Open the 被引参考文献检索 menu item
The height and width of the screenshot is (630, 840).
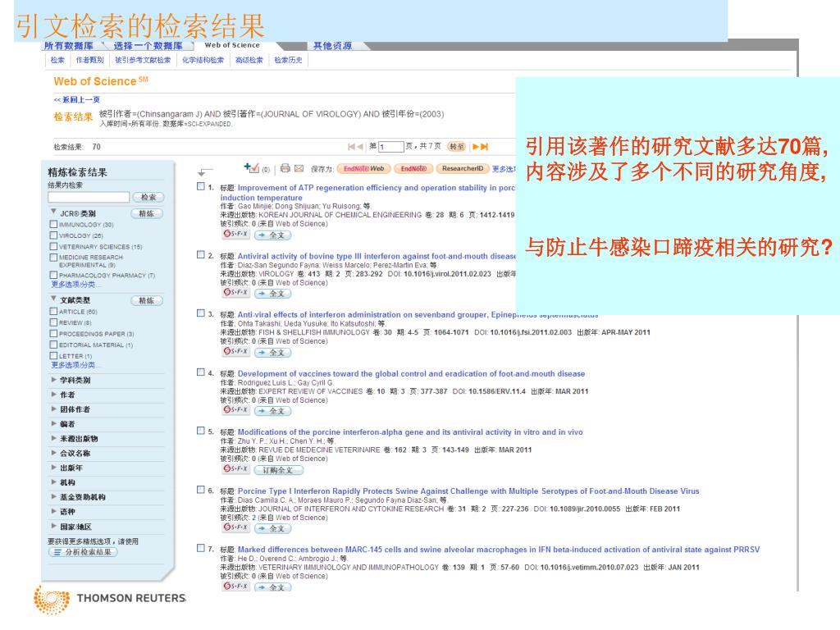tap(143, 60)
